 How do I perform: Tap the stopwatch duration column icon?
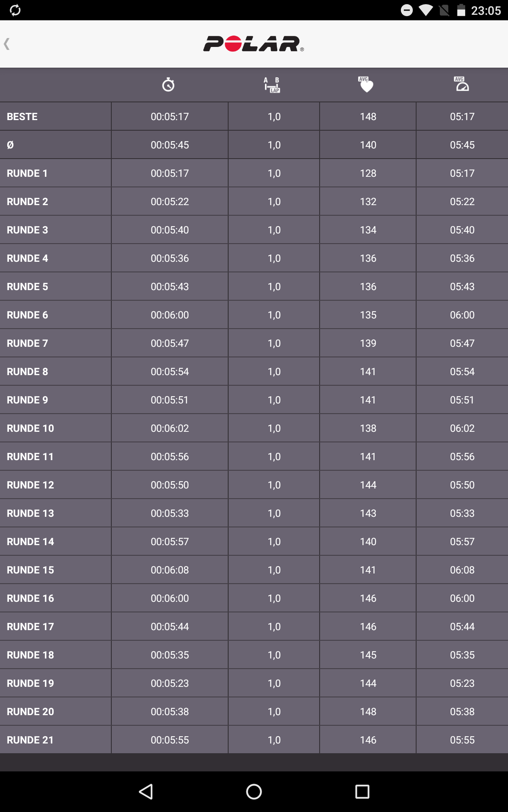(x=168, y=85)
